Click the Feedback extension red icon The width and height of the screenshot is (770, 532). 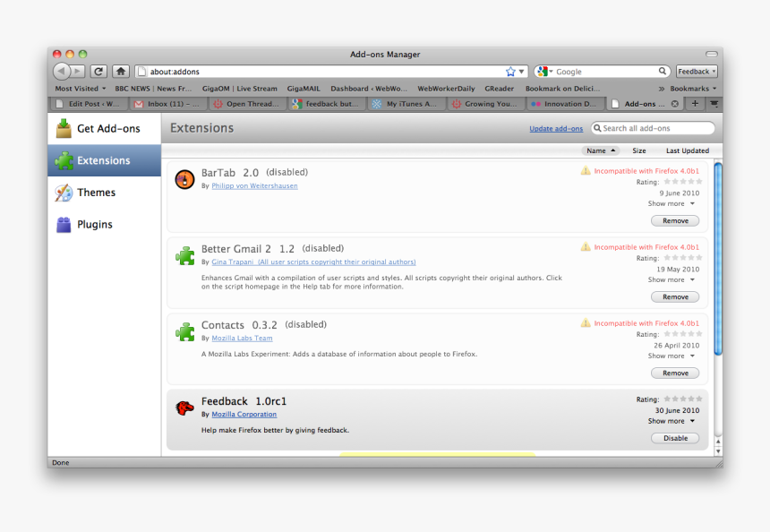coord(184,408)
